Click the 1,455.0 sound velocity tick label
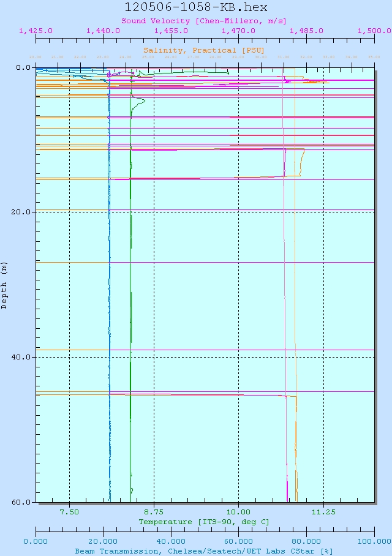392x556 pixels. coord(171,31)
